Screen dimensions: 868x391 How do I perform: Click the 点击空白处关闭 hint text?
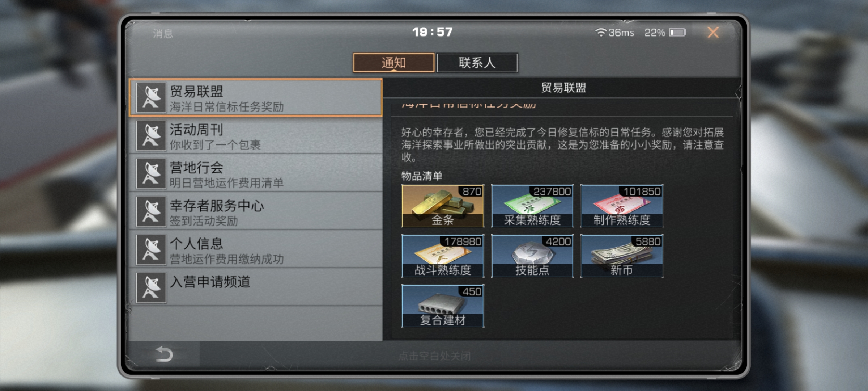(x=434, y=356)
